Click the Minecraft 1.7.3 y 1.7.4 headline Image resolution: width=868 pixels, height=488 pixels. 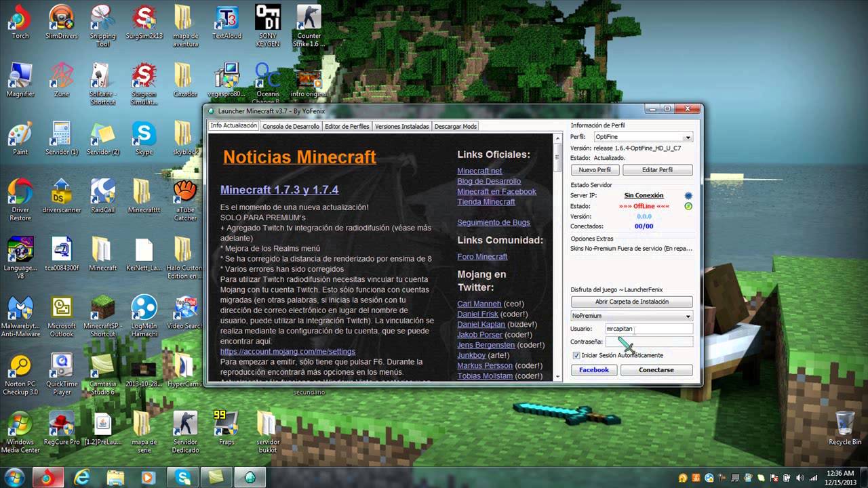point(279,190)
